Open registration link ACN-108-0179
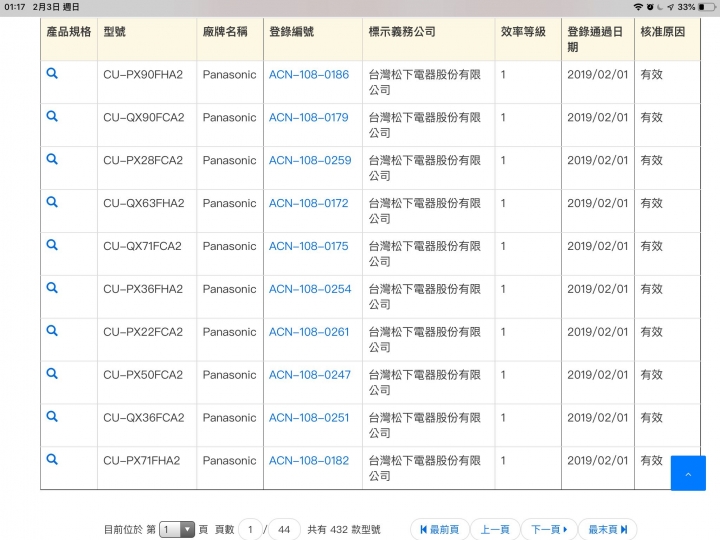Image resolution: width=720 pixels, height=540 pixels. [x=309, y=118]
